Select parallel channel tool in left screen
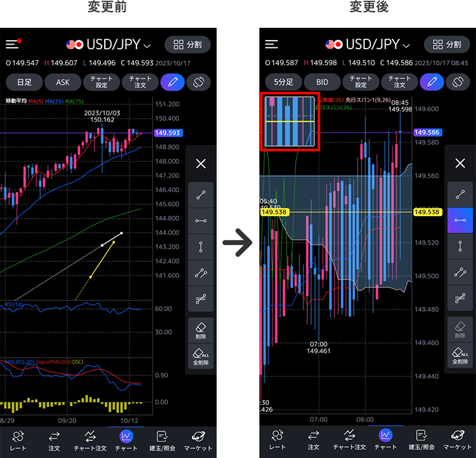 [x=200, y=299]
